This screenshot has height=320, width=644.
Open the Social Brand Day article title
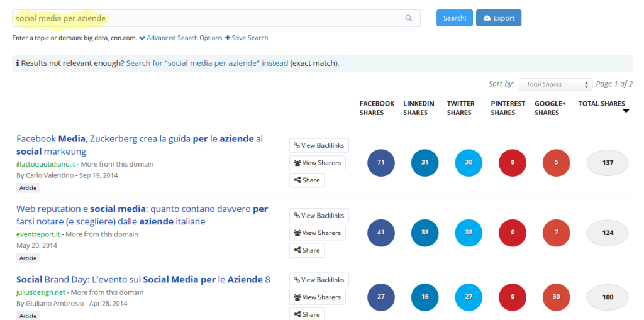pos(143,279)
